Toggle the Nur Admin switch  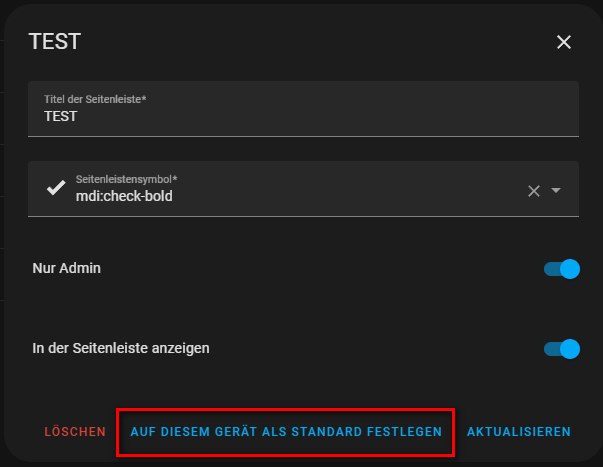tap(562, 269)
